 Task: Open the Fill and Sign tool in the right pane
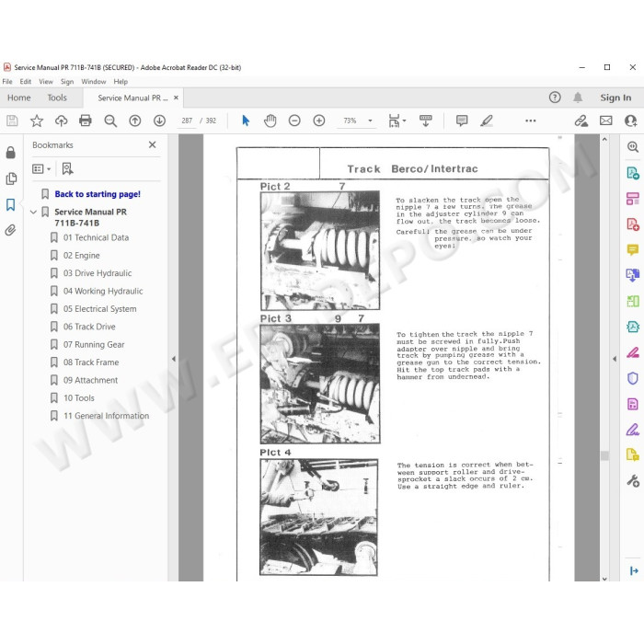coord(633,430)
